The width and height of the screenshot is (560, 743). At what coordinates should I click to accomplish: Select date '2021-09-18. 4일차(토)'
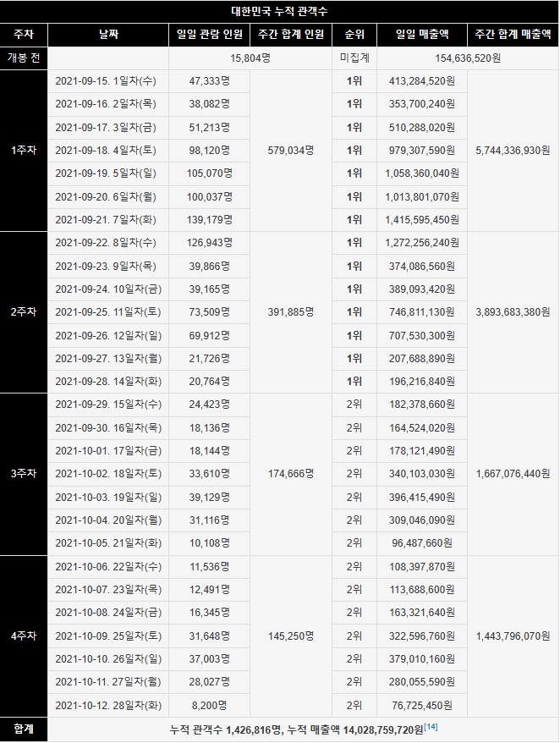pyautogui.click(x=106, y=151)
